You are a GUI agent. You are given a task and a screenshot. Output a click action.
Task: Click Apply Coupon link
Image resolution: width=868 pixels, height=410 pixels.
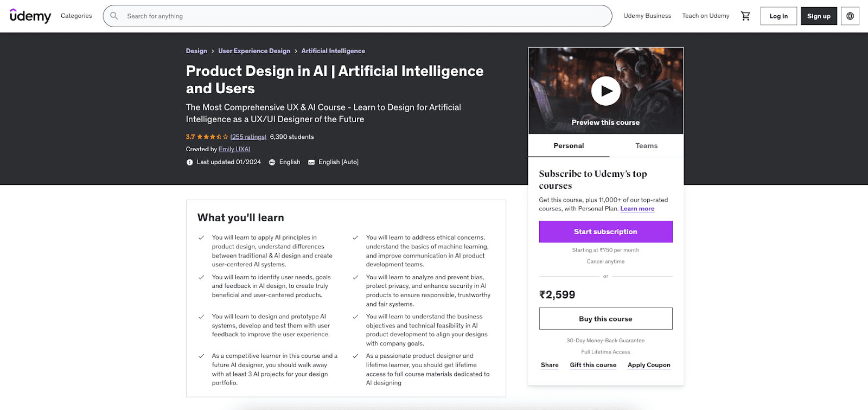tap(649, 365)
